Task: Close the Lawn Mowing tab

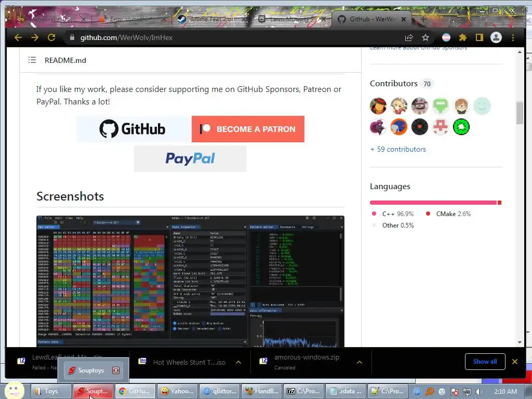Action: (x=324, y=19)
